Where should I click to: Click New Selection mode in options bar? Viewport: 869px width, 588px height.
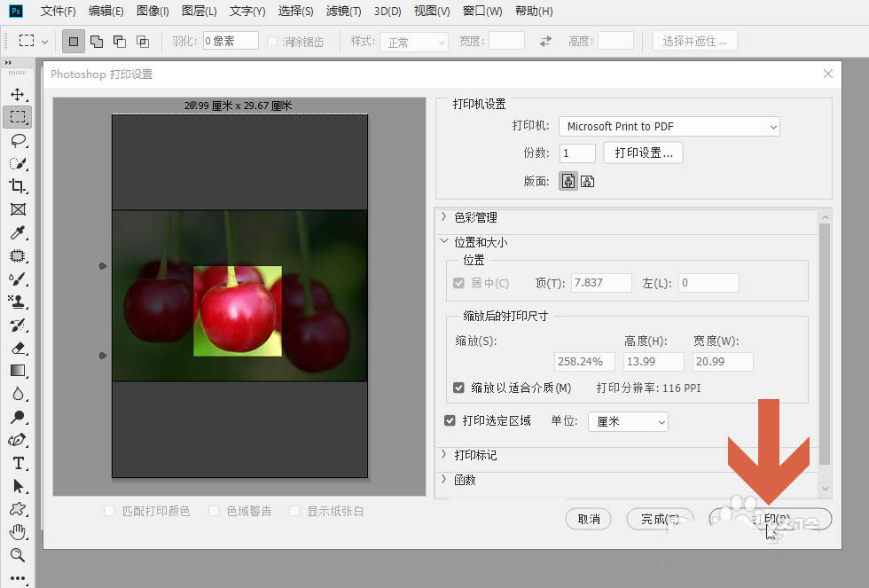73,42
